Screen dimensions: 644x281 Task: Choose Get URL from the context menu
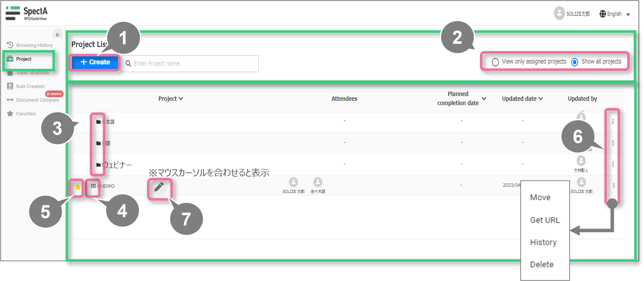pos(545,220)
